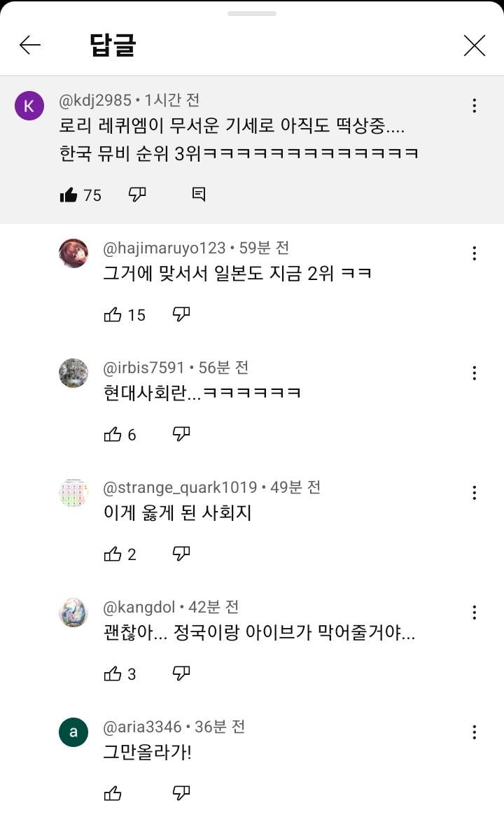Like the reply from @strange_quark1019

[x=113, y=554]
